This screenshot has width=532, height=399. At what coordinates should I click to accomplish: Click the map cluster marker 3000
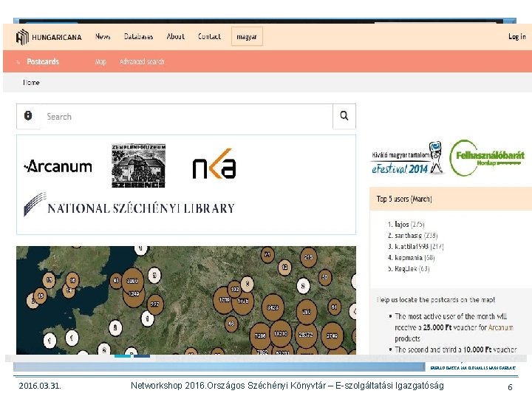coord(132,281)
